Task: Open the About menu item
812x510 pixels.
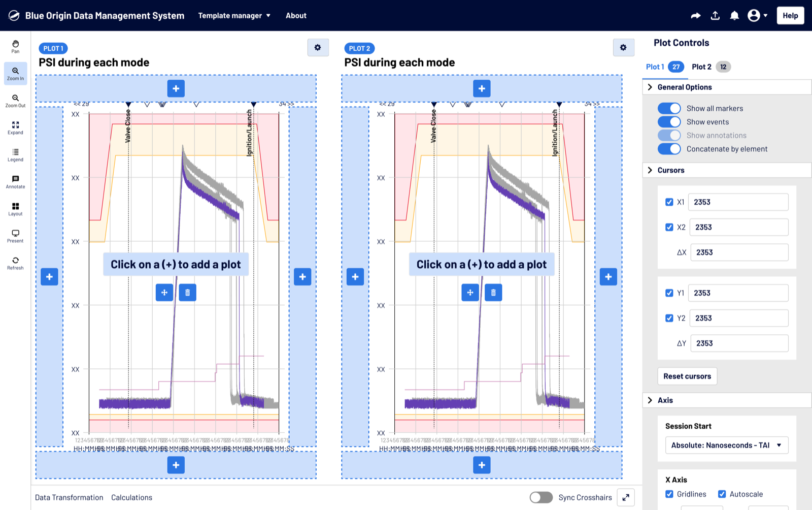Action: (x=296, y=16)
